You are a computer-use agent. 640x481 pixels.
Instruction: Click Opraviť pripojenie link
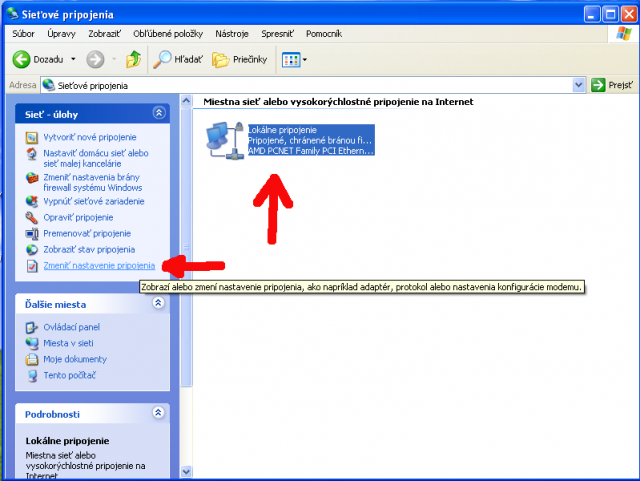point(78,217)
